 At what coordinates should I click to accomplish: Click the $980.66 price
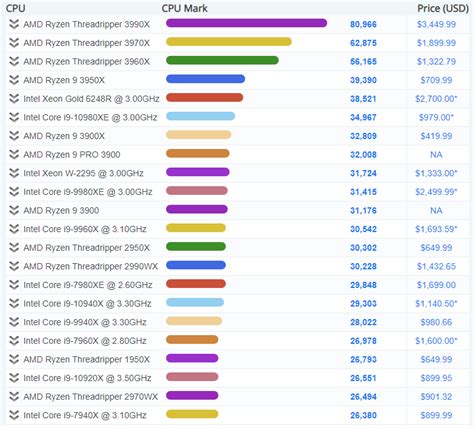point(436,323)
